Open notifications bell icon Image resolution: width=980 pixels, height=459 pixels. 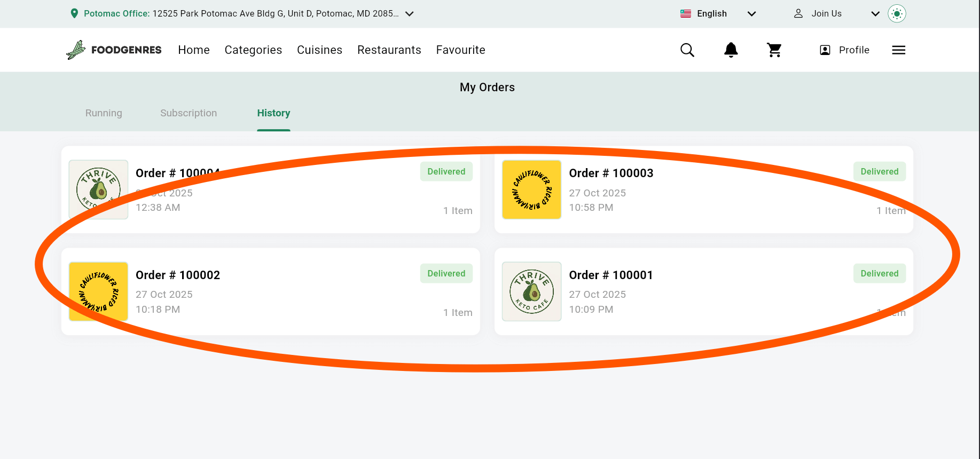(x=731, y=50)
